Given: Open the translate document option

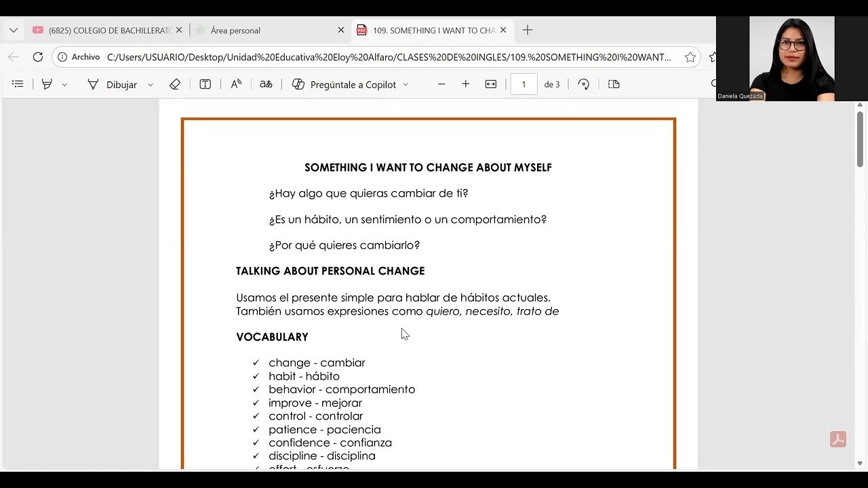Looking at the screenshot, I should (x=266, y=84).
